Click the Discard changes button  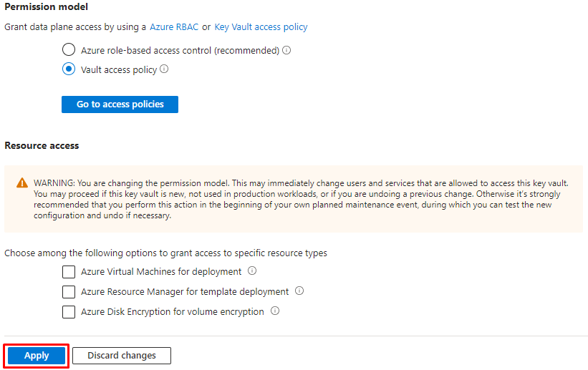[x=122, y=356]
